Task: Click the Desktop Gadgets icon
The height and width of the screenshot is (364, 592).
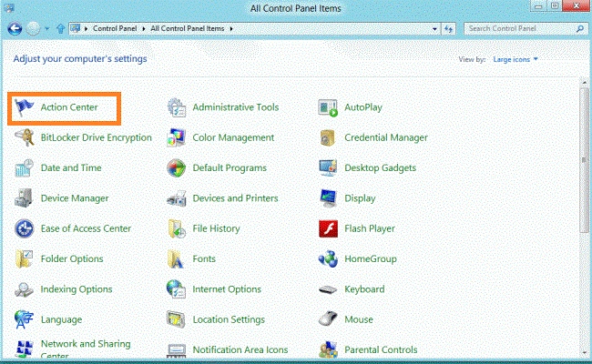Action: tap(328, 168)
